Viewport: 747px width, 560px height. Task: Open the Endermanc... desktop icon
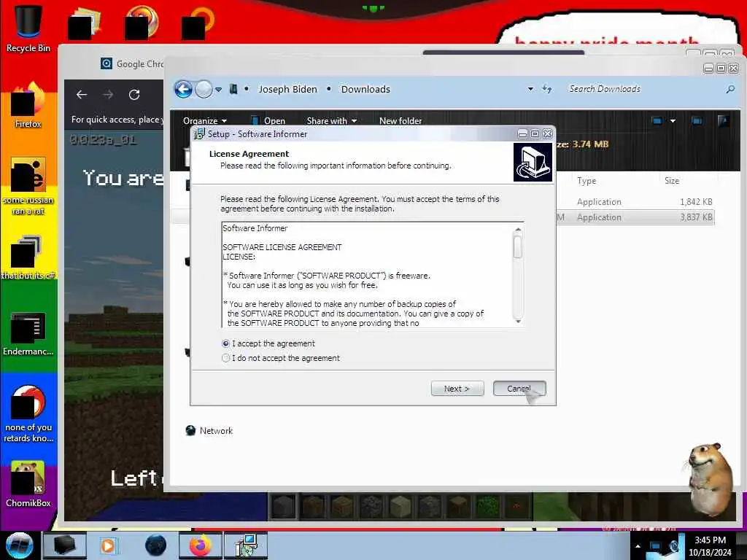click(x=28, y=333)
